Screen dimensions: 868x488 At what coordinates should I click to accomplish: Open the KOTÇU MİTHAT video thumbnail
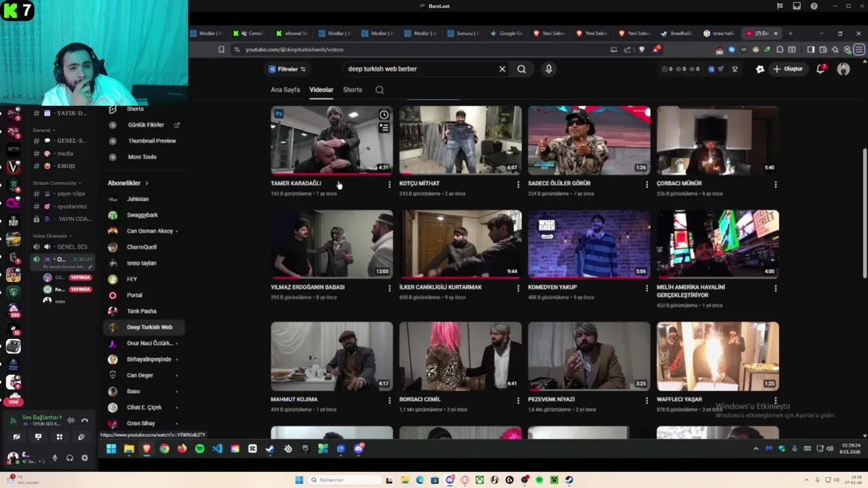[x=460, y=140]
